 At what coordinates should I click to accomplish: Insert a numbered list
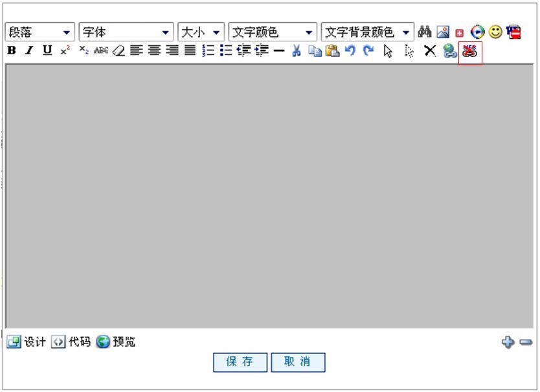tap(208, 50)
